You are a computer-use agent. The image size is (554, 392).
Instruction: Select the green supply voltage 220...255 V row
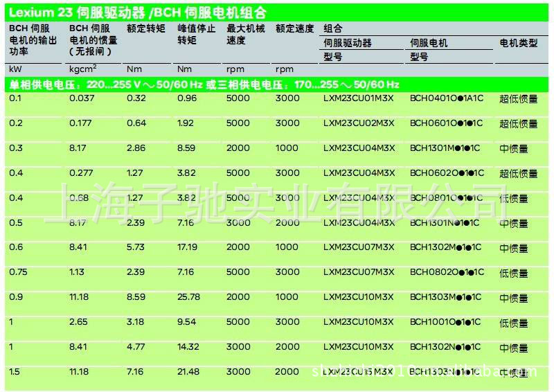277,84
